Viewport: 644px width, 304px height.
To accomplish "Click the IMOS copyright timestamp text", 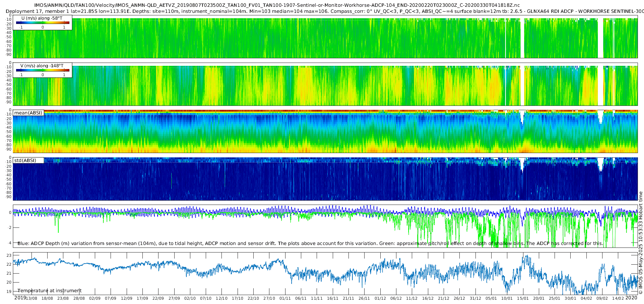I will (x=640, y=243).
